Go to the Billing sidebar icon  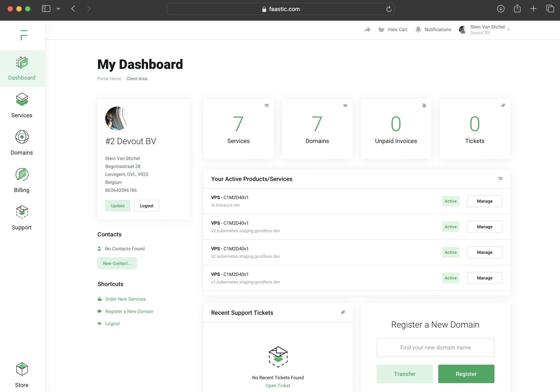point(22,174)
